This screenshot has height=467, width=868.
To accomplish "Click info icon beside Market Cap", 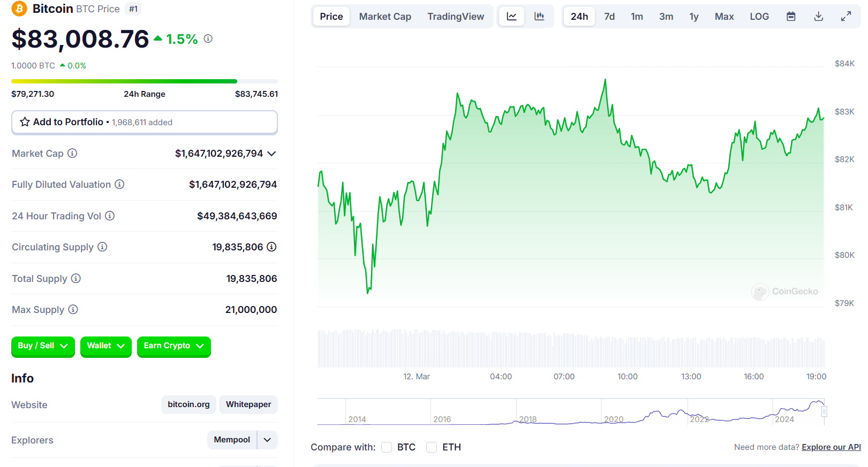I will pos(72,153).
